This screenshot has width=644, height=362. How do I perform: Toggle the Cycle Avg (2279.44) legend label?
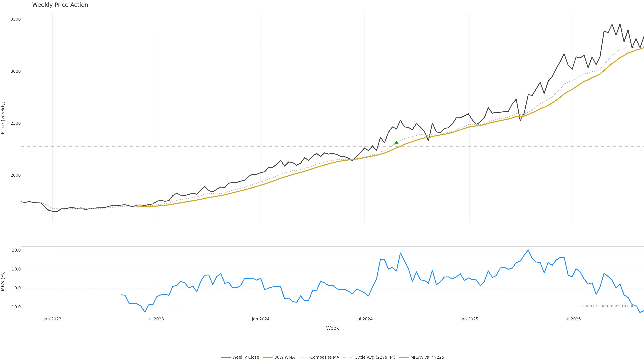(375, 357)
